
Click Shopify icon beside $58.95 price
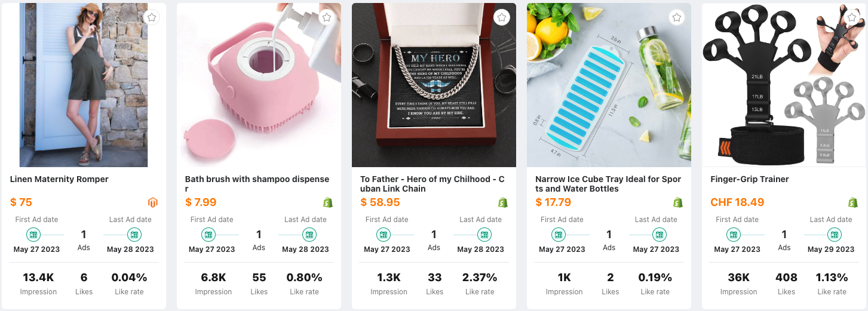pos(503,202)
